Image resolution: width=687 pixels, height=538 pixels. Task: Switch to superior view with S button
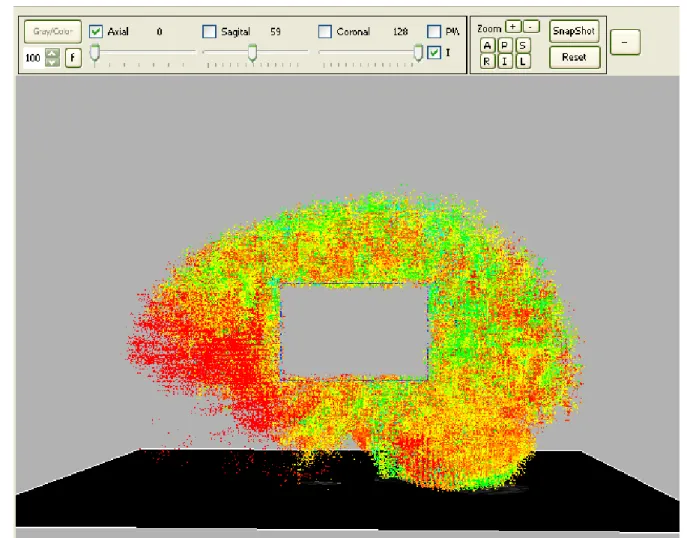(x=522, y=46)
